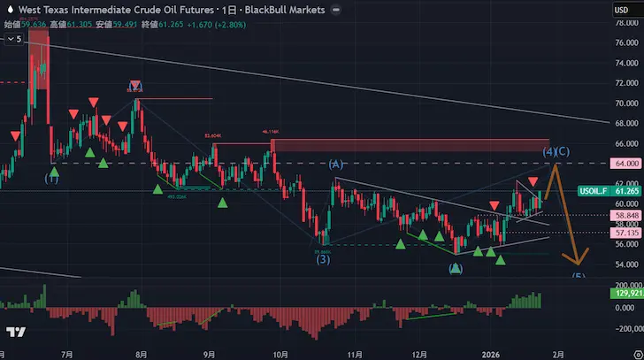The height and width of the screenshot is (360, 644).
Task: Click the TradingView logo icon
Action: [15, 332]
